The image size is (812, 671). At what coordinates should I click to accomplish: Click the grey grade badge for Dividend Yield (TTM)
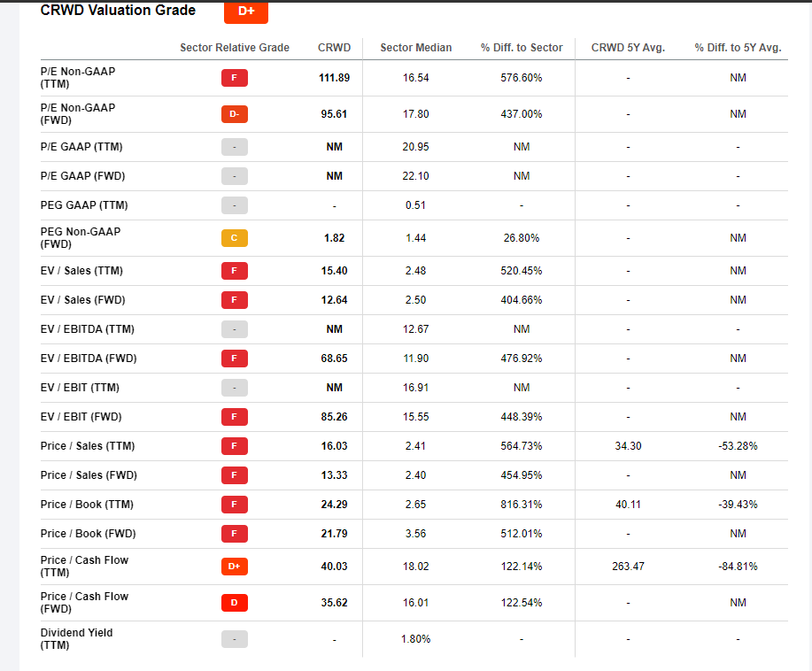click(235, 639)
